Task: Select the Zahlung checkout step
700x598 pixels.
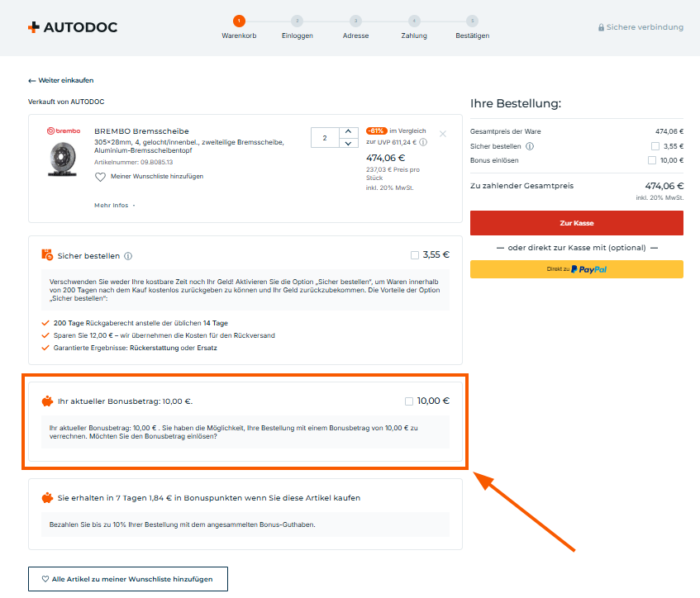Action: click(x=414, y=21)
